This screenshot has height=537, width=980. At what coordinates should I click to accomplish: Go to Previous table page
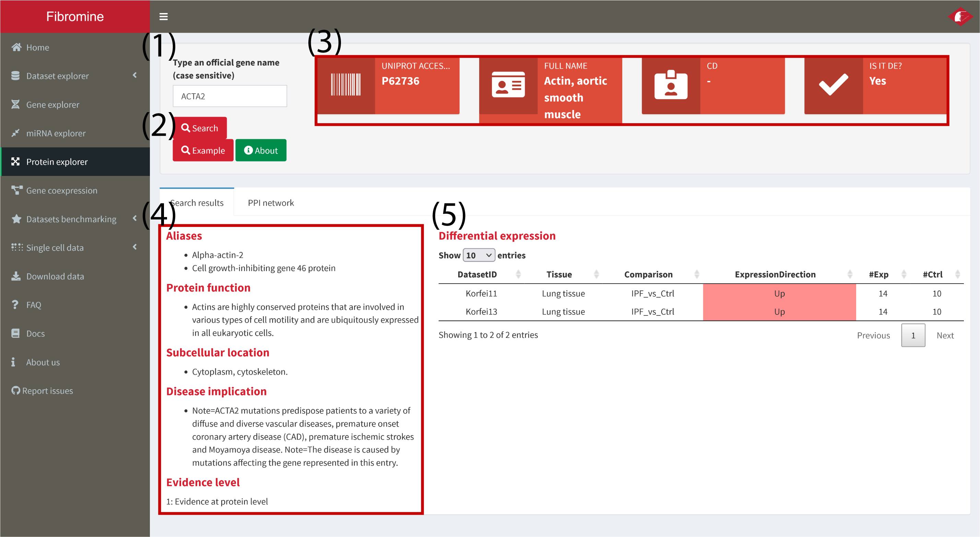coord(873,335)
